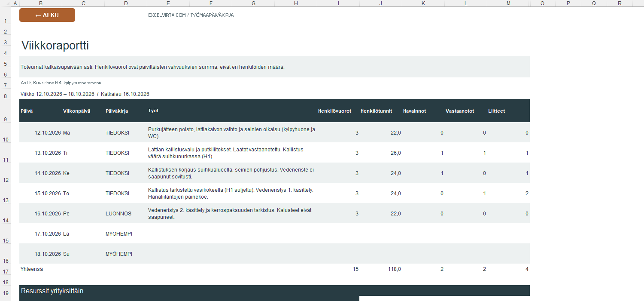Select the date cell 12.10.2026
644x301 pixels.
[48, 133]
